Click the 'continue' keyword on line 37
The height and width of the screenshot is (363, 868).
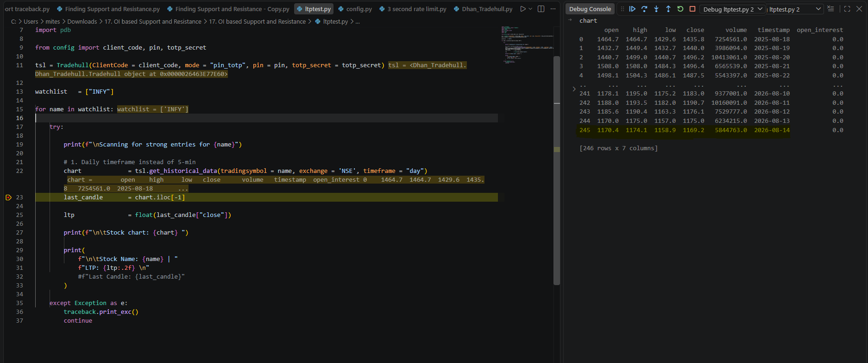pos(78,321)
